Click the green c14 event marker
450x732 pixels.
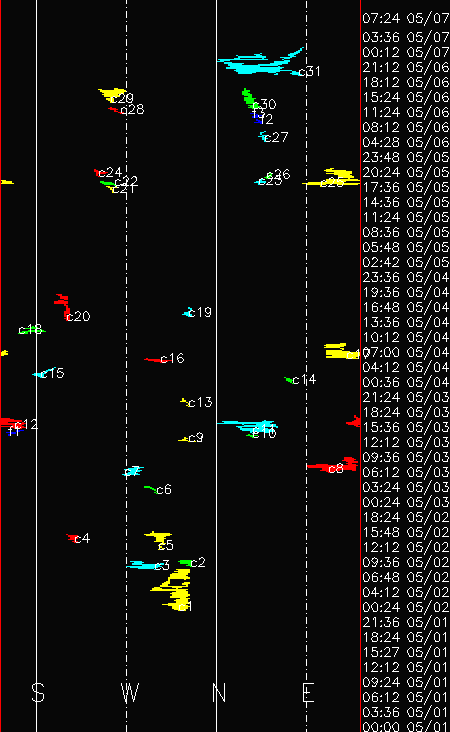(290, 380)
